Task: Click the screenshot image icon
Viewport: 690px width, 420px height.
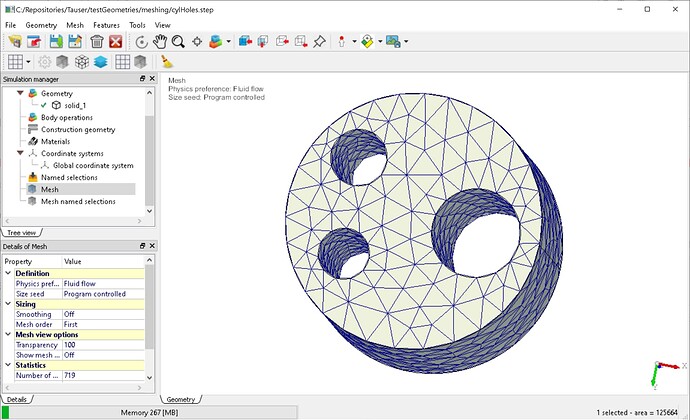Action: coord(393,42)
